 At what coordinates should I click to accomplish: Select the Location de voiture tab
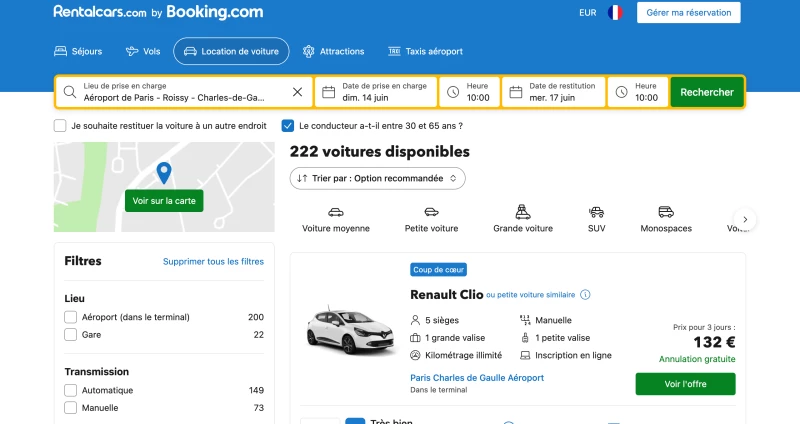(231, 51)
